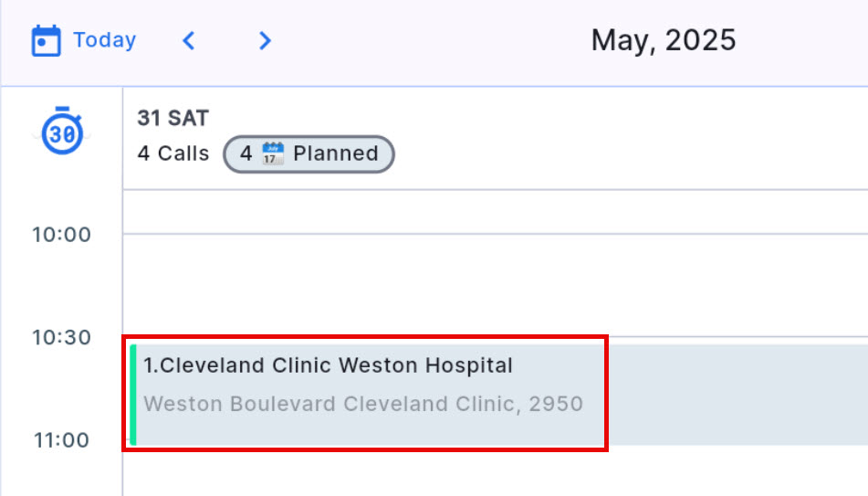Image resolution: width=868 pixels, height=496 pixels.
Task: Click the calendar emoji inside Planned chip
Action: 272,153
